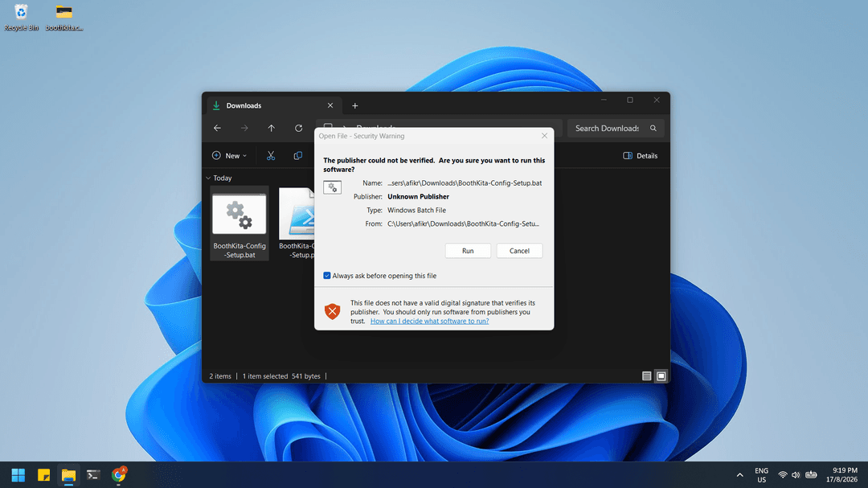Switch to details list view layout
868x488 pixels.
pos(646,376)
